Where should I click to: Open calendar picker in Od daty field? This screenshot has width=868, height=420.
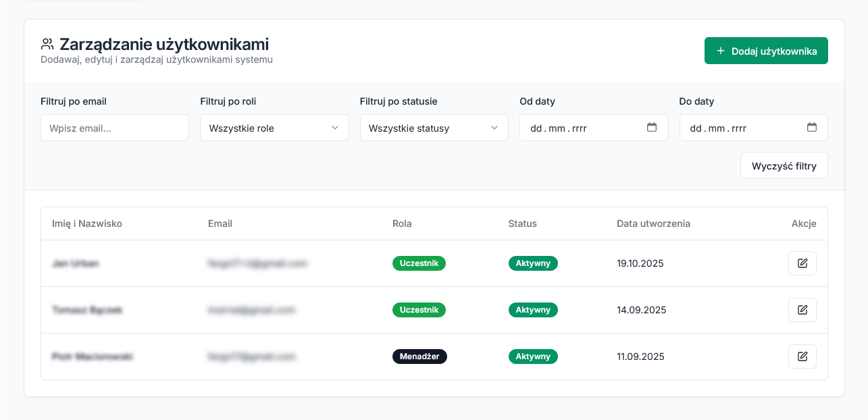(x=652, y=128)
